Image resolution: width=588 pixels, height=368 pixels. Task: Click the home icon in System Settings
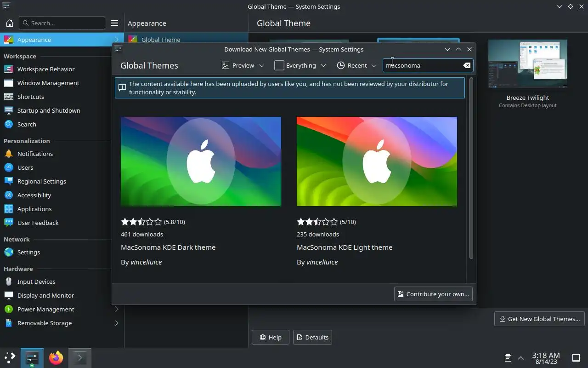pyautogui.click(x=9, y=23)
